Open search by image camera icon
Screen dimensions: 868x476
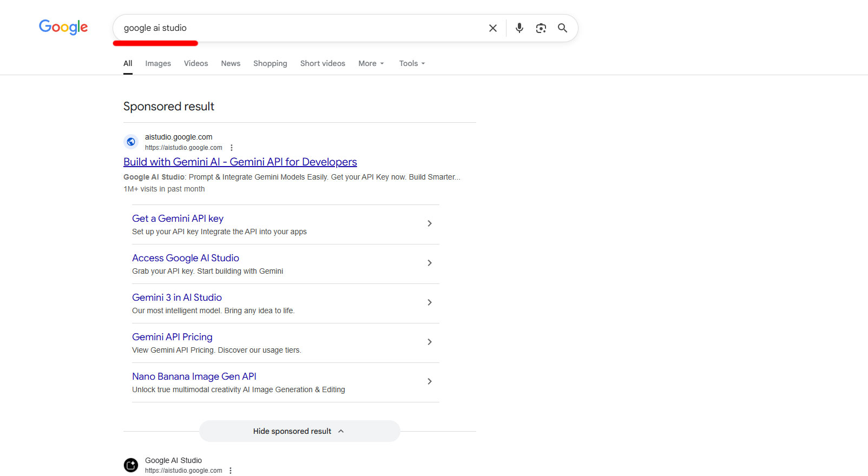(x=541, y=28)
